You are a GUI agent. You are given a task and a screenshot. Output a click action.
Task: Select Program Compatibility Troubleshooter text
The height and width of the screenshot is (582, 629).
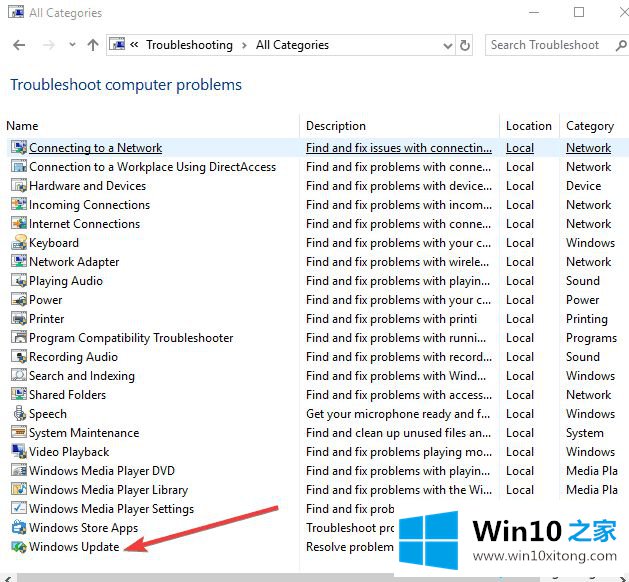coord(131,338)
